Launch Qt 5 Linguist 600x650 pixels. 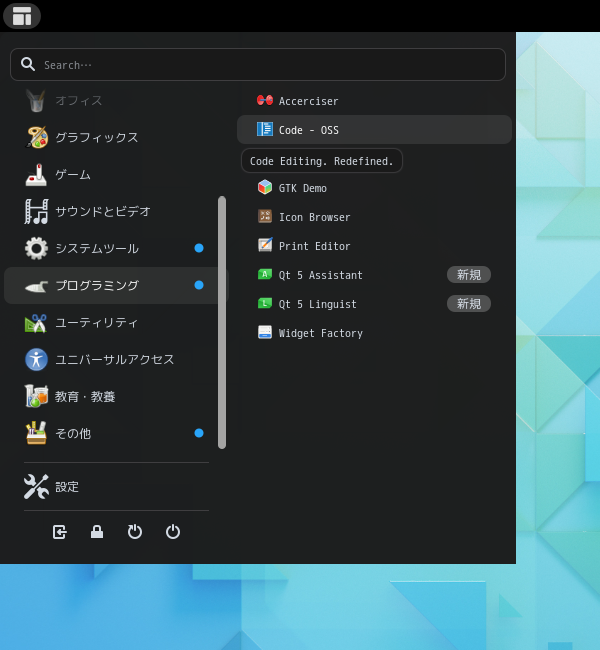[x=374, y=304]
